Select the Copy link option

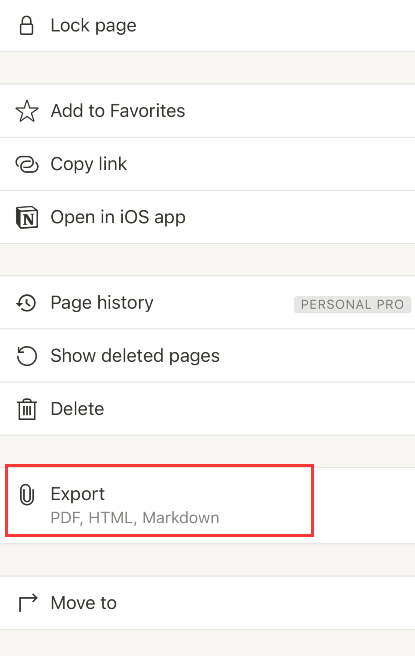point(208,164)
